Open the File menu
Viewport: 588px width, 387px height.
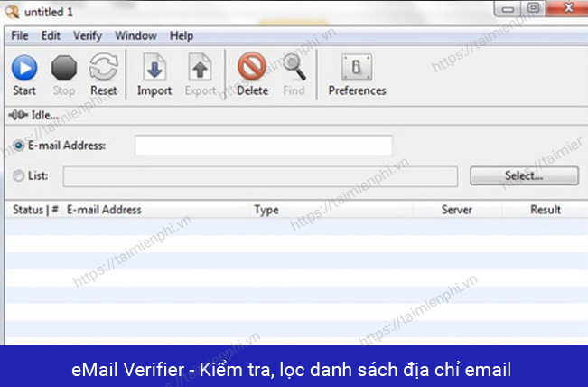pyautogui.click(x=20, y=35)
